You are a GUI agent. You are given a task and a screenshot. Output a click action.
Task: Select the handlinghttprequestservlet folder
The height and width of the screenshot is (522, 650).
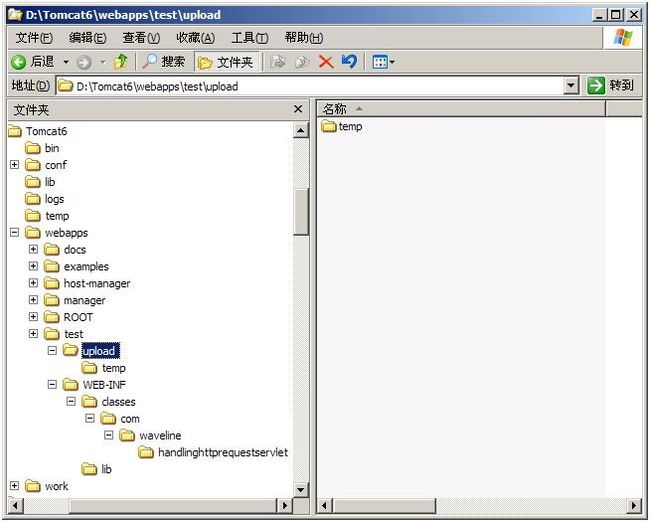pos(213,453)
